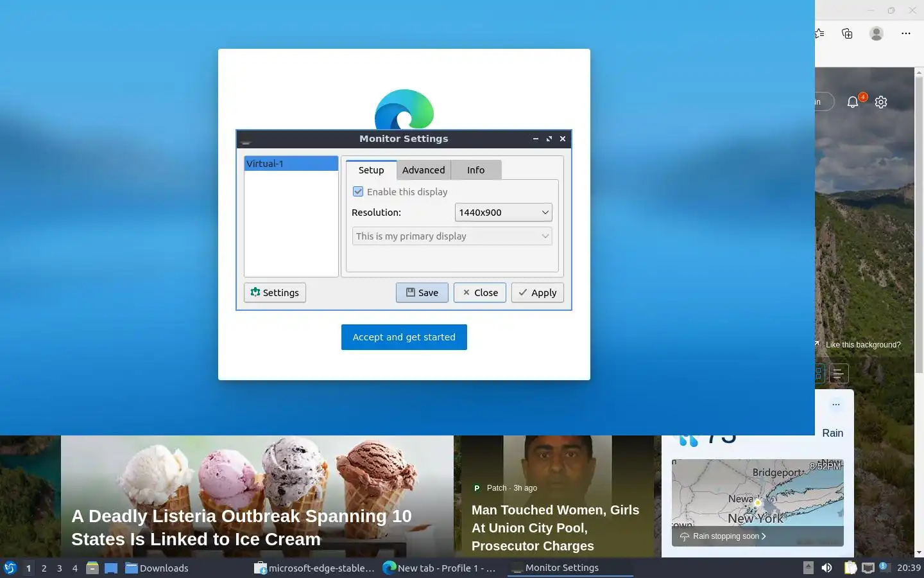Switch to workspace 1
The width and height of the screenshot is (924, 578).
coord(28,568)
